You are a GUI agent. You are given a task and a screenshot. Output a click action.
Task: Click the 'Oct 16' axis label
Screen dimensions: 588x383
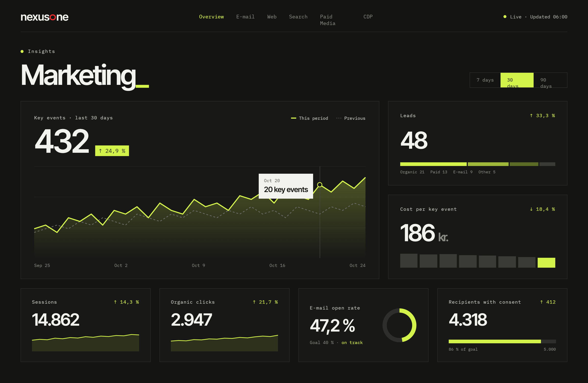pos(277,265)
